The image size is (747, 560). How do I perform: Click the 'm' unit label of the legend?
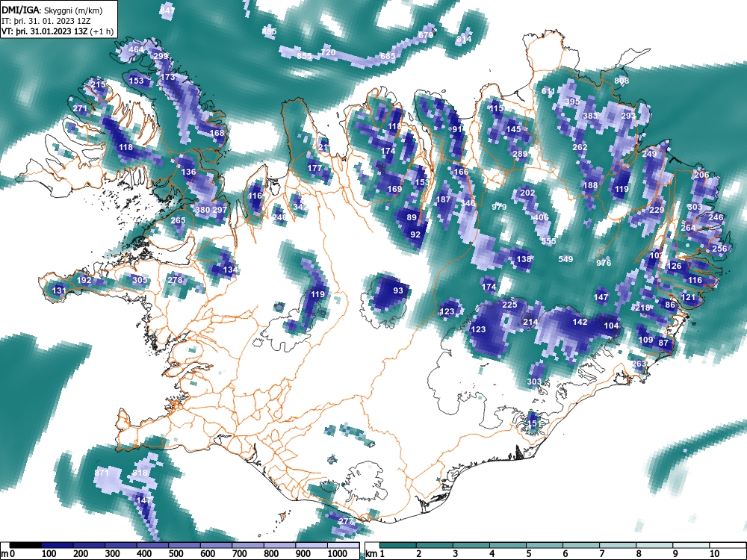pyautogui.click(x=4, y=554)
